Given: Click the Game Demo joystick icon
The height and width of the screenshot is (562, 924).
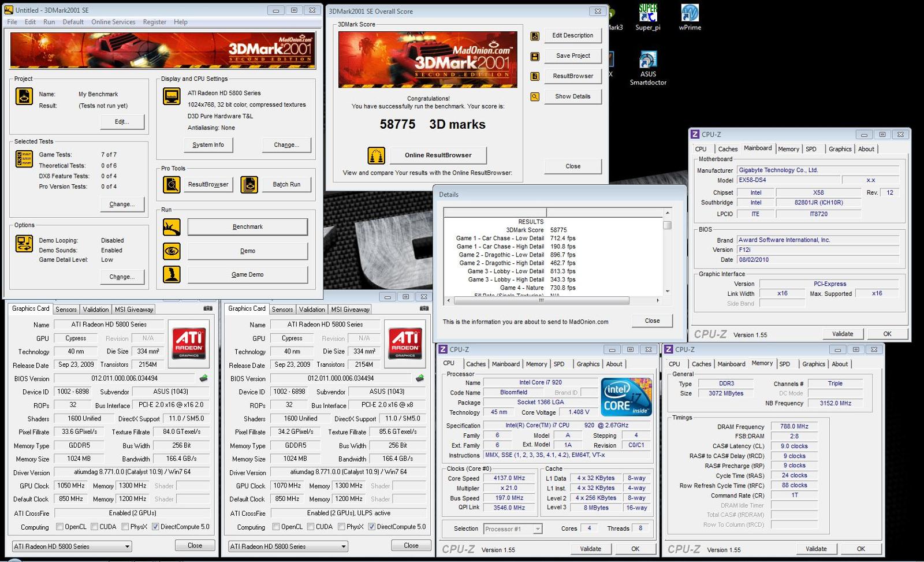Looking at the screenshot, I should [172, 274].
